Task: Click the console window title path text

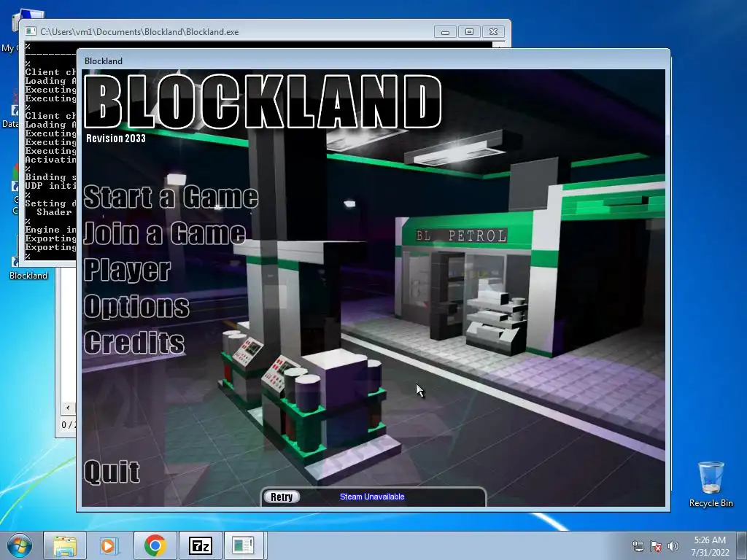Action: point(139,32)
